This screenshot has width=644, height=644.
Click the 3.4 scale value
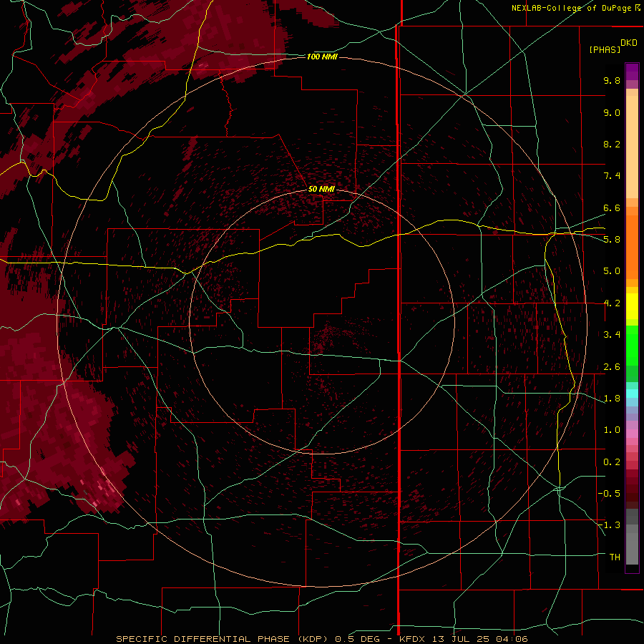(x=612, y=334)
